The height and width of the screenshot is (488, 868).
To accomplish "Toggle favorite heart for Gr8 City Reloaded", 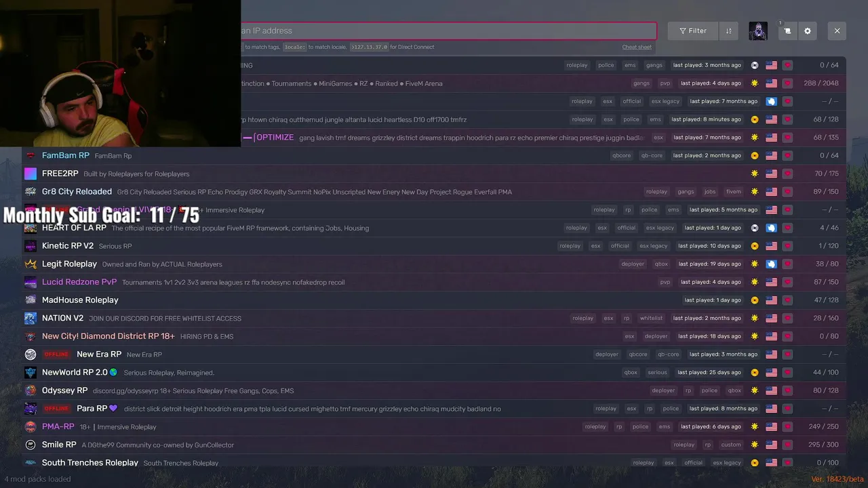I will [x=787, y=192].
